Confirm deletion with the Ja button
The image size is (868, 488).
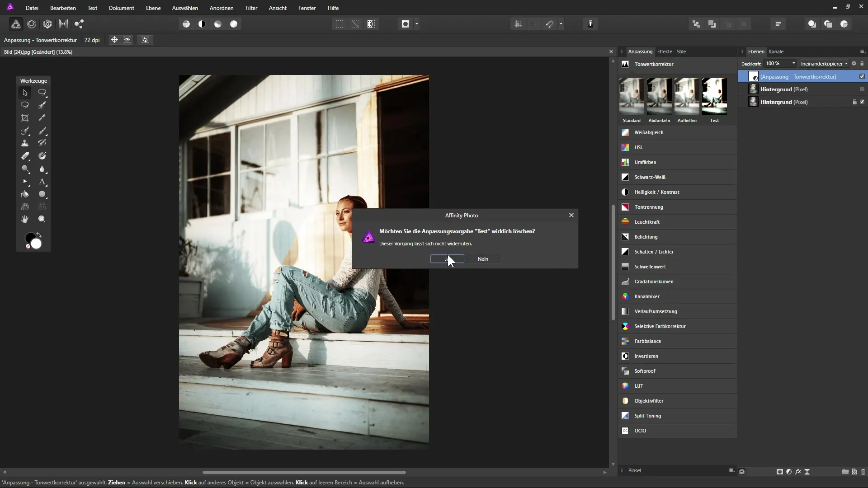coord(447,259)
